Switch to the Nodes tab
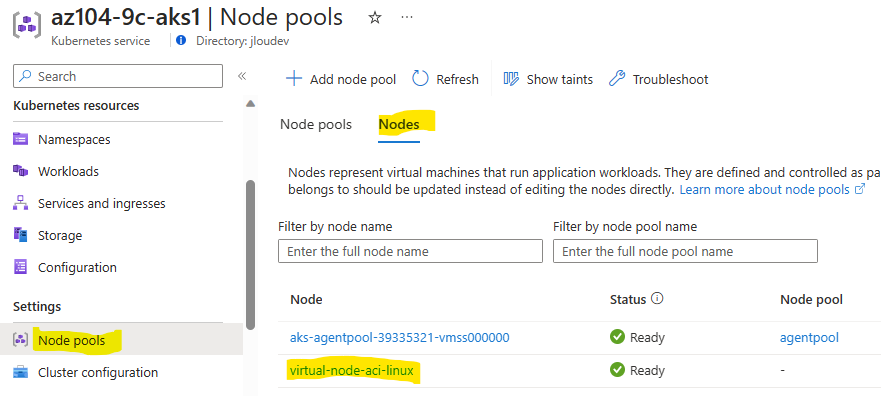Viewport: 881px width, 396px height. (x=399, y=124)
